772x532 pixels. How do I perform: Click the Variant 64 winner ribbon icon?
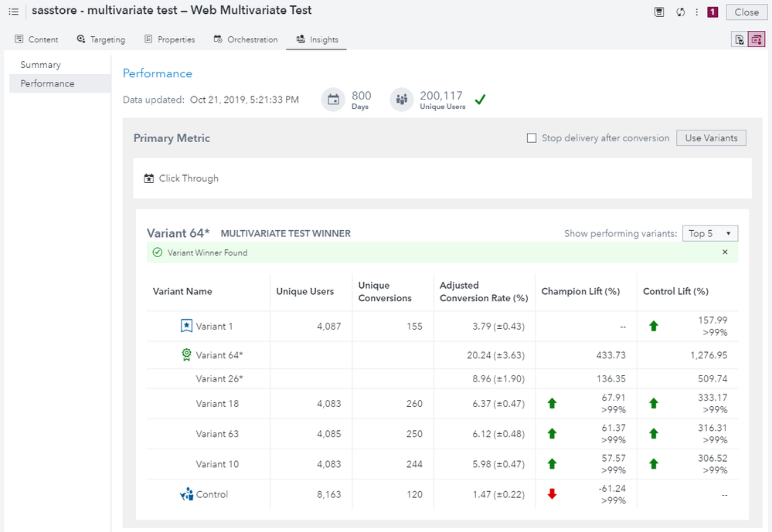tap(186, 355)
